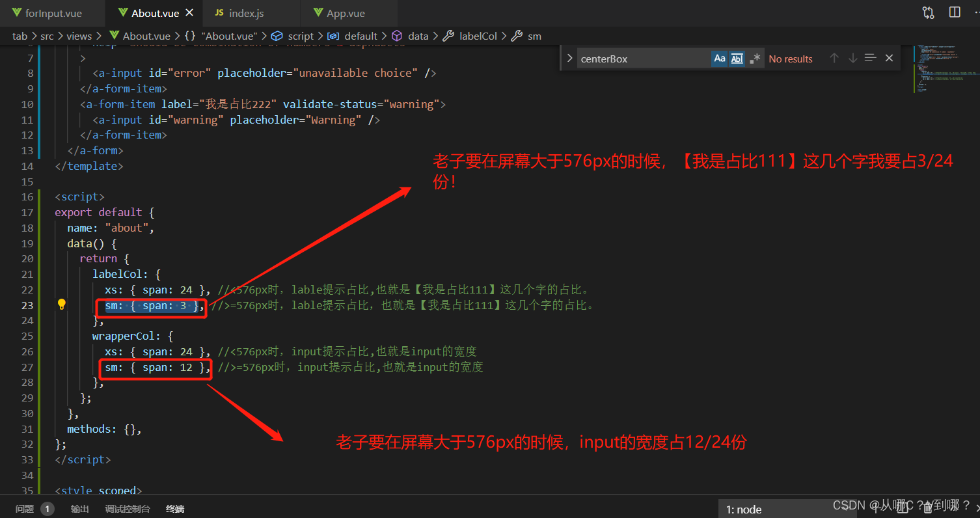This screenshot has height=518, width=980.
Task: Click the 'methods: {},' code line
Action: coord(104,429)
